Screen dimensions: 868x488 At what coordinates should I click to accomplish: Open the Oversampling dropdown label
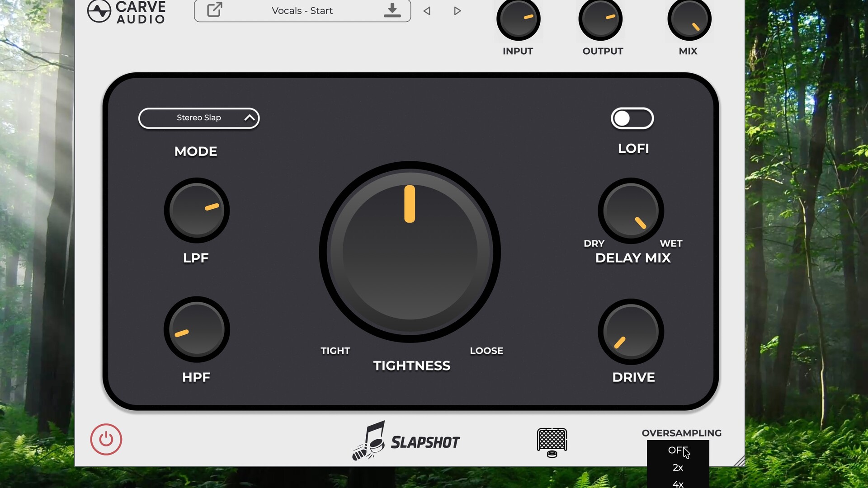pyautogui.click(x=681, y=433)
